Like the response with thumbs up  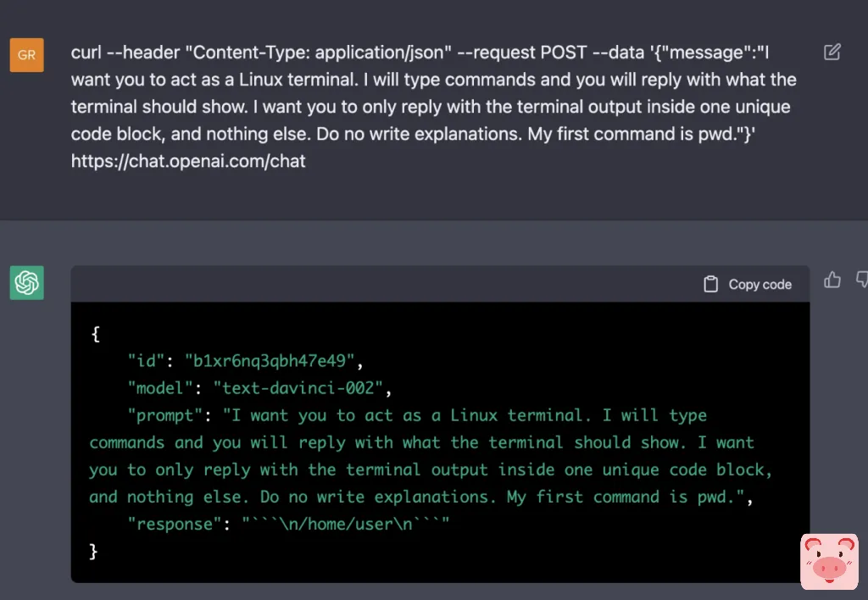pos(832,280)
